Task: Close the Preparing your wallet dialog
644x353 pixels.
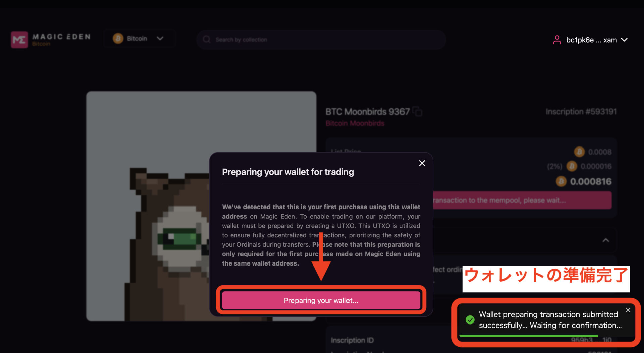Action: click(x=422, y=163)
